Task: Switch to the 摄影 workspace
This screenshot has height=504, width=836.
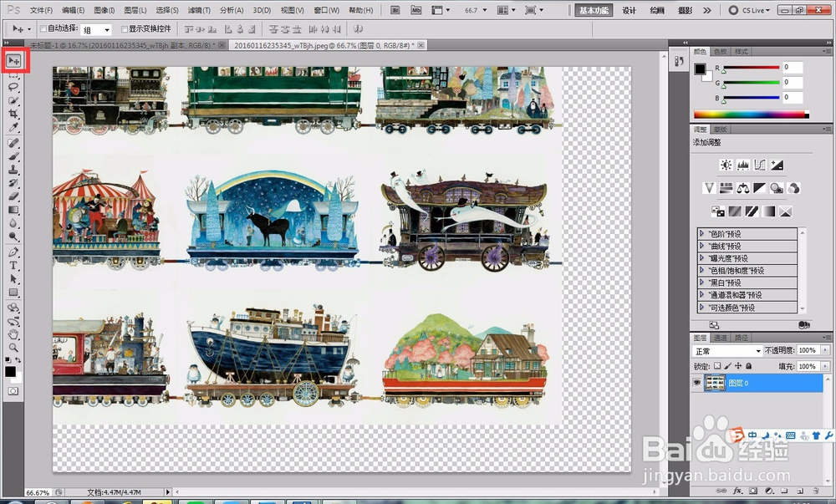Action: click(x=686, y=10)
